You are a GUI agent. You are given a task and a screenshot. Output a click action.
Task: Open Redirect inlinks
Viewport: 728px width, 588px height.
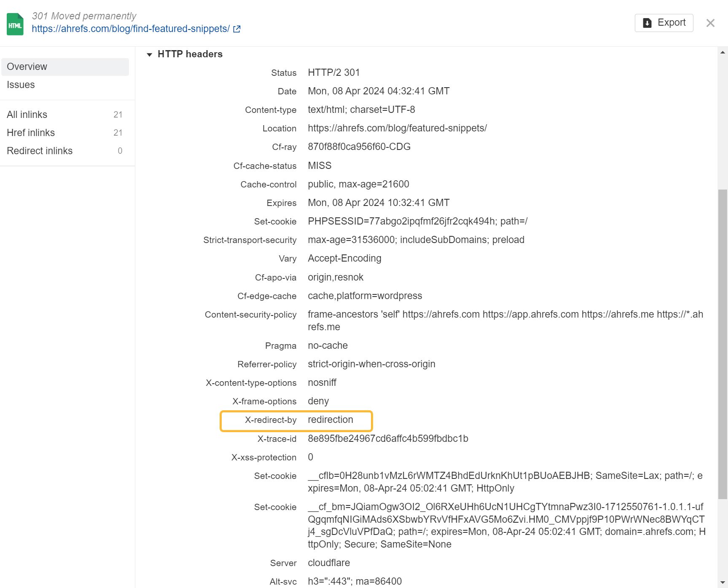click(x=40, y=151)
